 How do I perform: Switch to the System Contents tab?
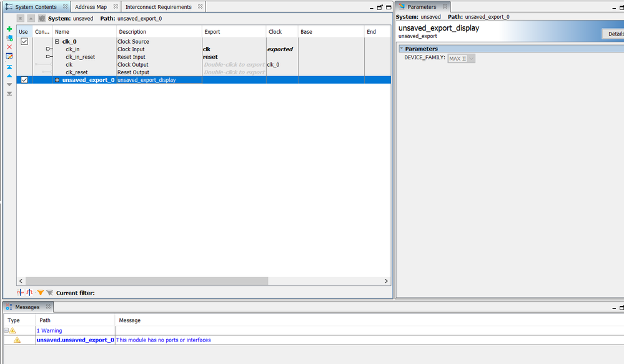[x=36, y=7]
